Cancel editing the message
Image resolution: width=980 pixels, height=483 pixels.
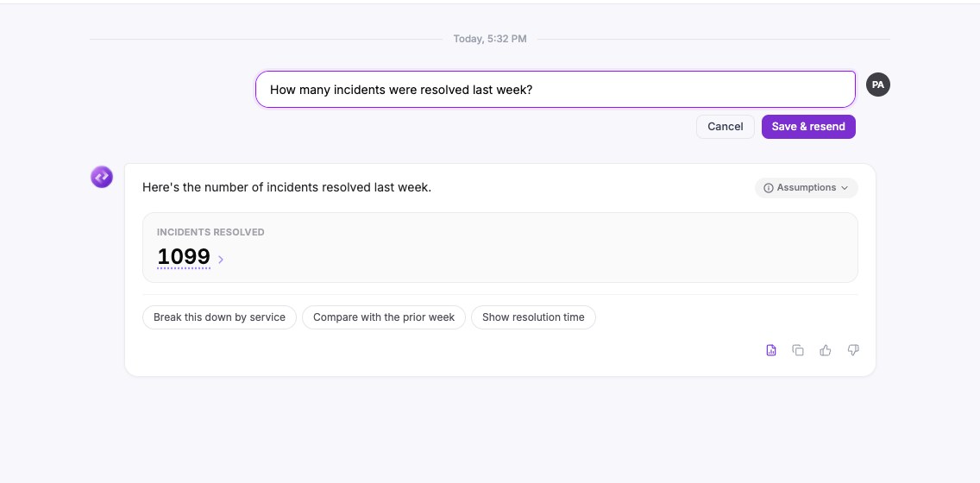click(725, 127)
